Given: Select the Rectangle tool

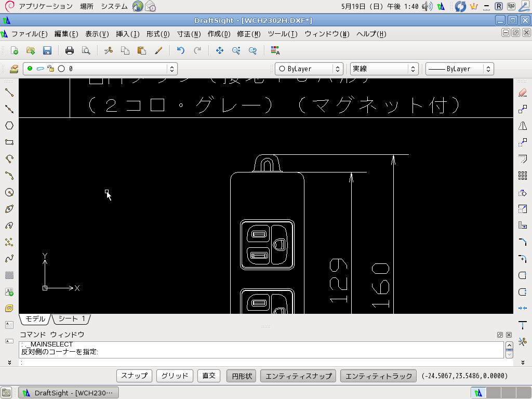Looking at the screenshot, I should coord(9,142).
